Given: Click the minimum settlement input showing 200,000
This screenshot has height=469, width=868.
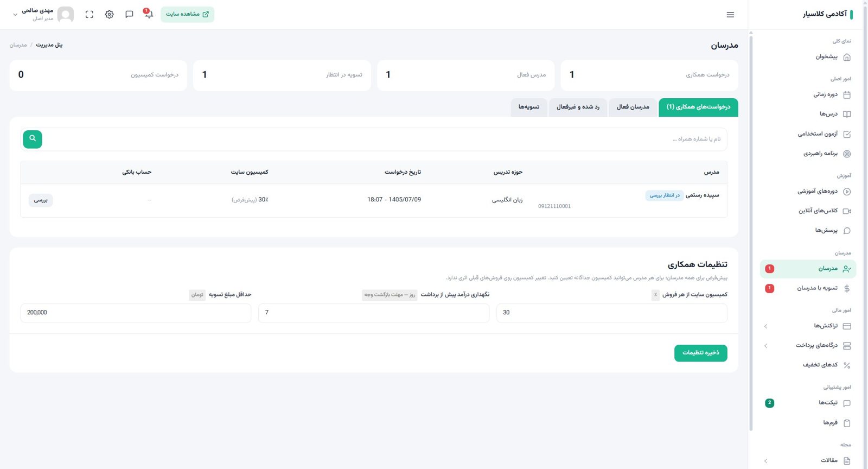Looking at the screenshot, I should coord(136,313).
